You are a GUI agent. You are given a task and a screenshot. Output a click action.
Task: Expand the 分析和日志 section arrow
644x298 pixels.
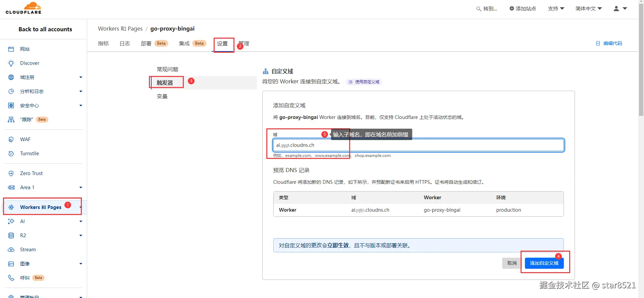(x=81, y=91)
